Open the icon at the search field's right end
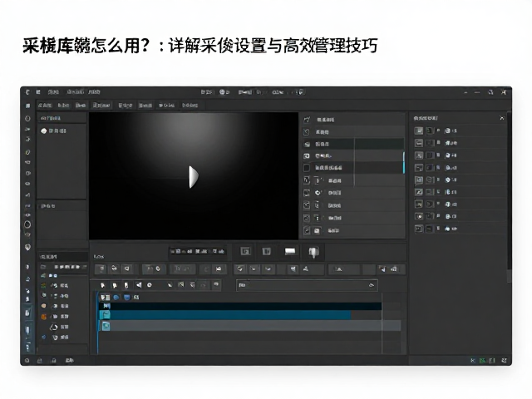 point(372,285)
